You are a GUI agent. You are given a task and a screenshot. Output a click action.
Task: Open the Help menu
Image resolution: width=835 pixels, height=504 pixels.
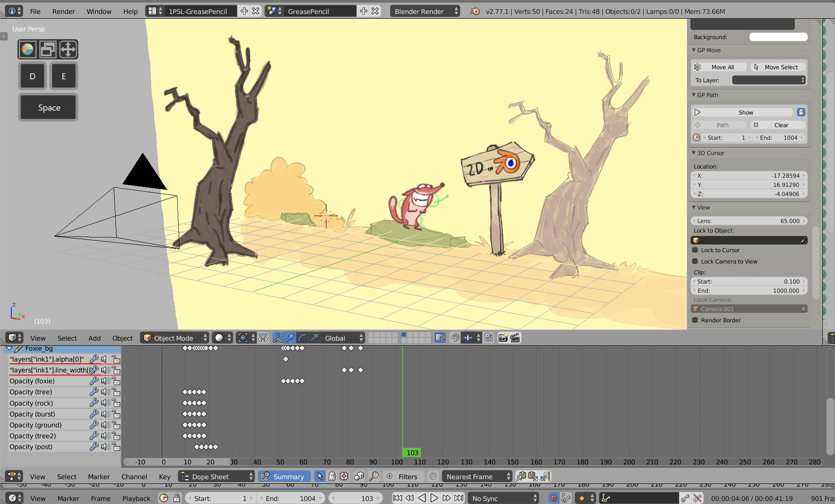point(130,11)
